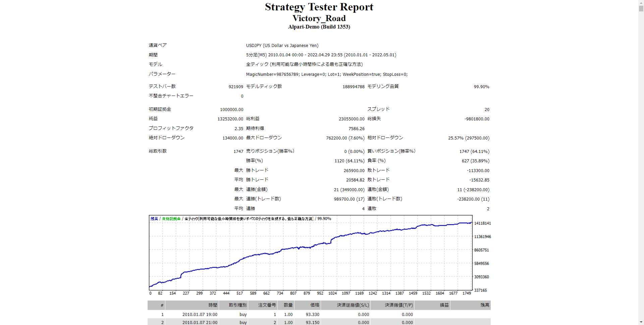Screen dimensions: 644x325
Task: Click the 数量 column header
Action: click(x=288, y=305)
